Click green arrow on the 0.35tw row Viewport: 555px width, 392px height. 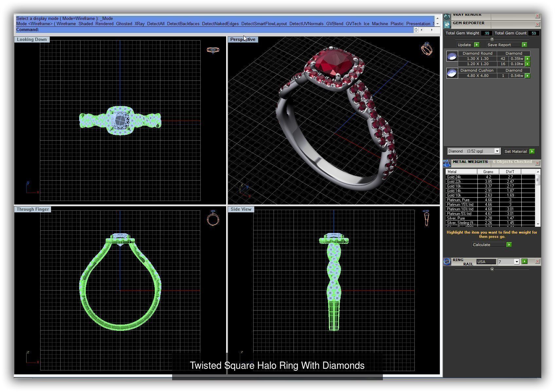(527, 59)
